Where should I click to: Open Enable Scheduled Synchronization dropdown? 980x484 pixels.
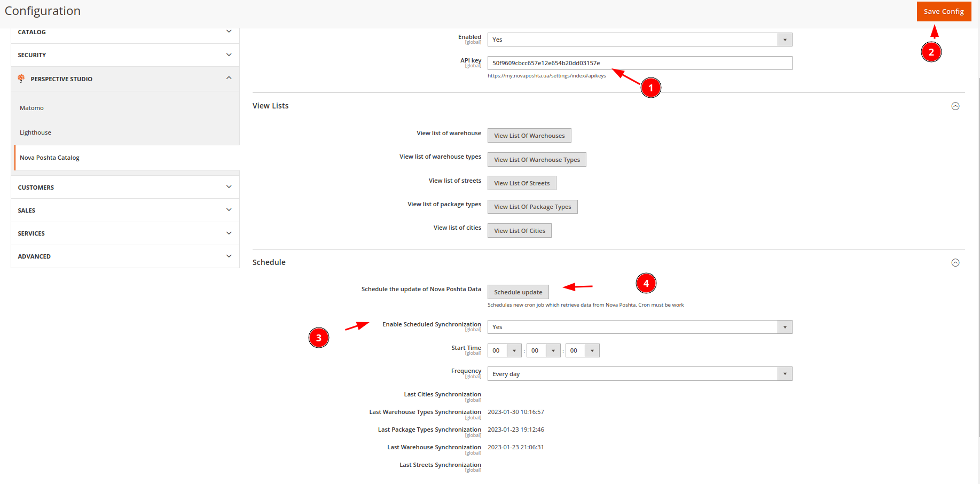click(x=640, y=327)
